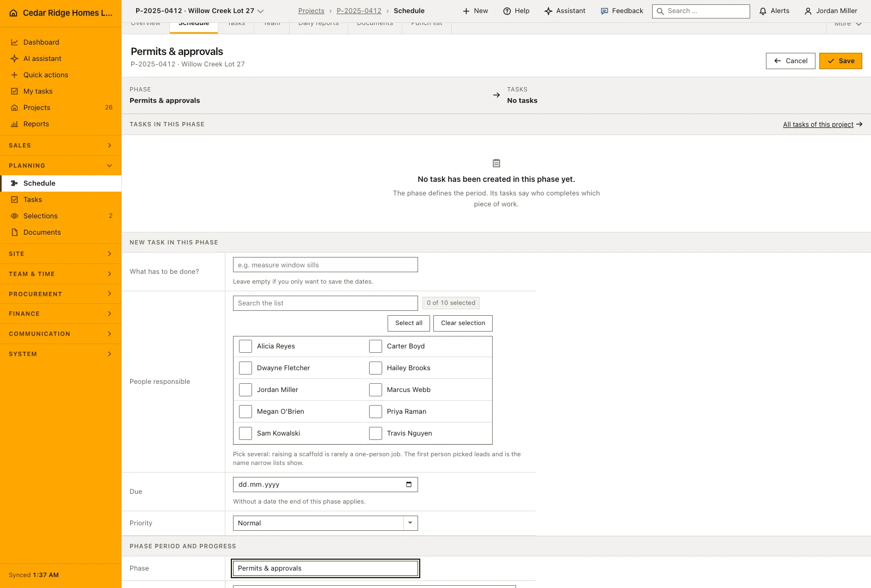Click the Quick actions plus icon
This screenshot has width=871, height=588.
click(15, 75)
